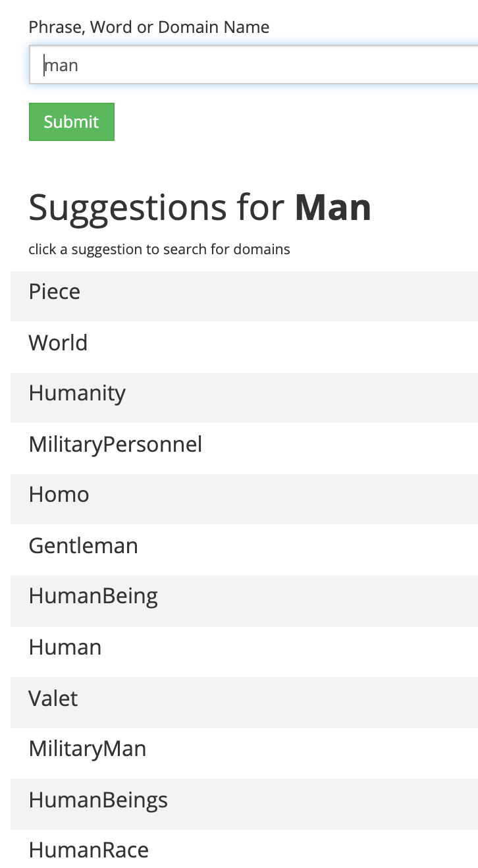Screen dimensions: 478x868
Task: Select the World suggestion
Action: click(58, 343)
